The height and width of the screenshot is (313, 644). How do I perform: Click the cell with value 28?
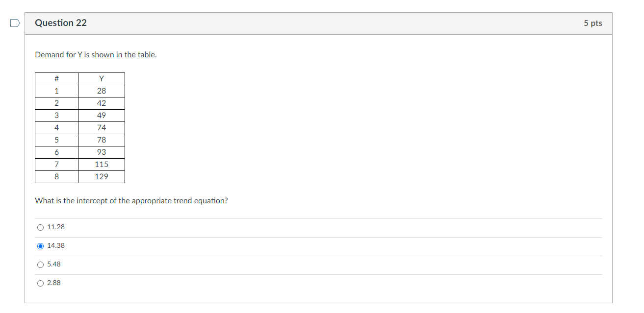(x=101, y=91)
